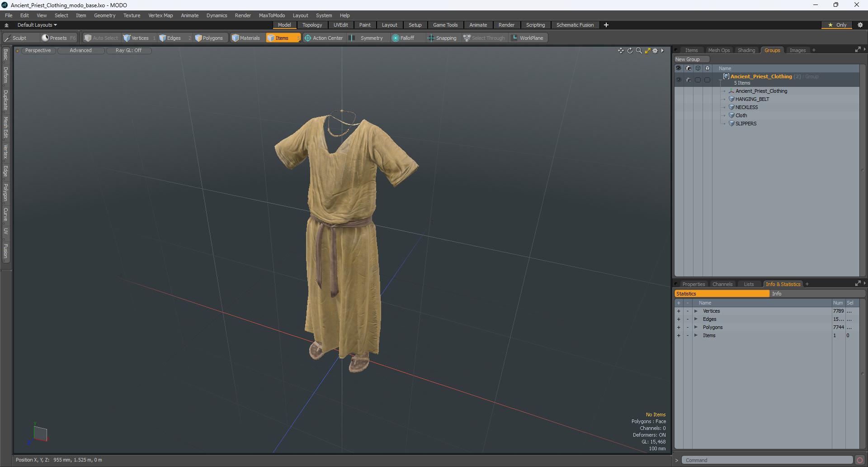Expand the Items statistics row
Viewport: 868px width, 467px height.
pyautogui.click(x=696, y=335)
